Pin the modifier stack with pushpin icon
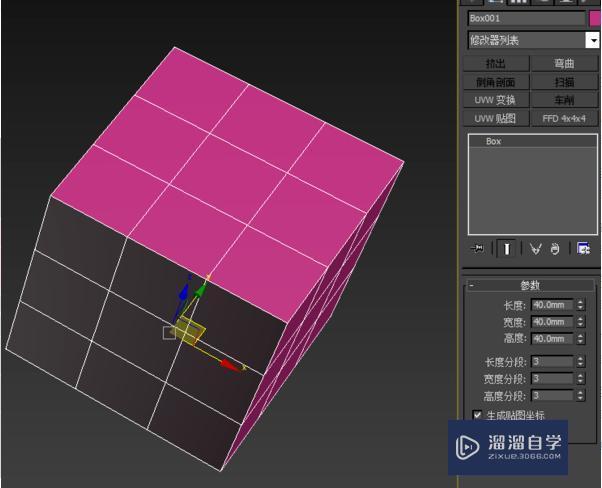This screenshot has height=488, width=602. [477, 249]
